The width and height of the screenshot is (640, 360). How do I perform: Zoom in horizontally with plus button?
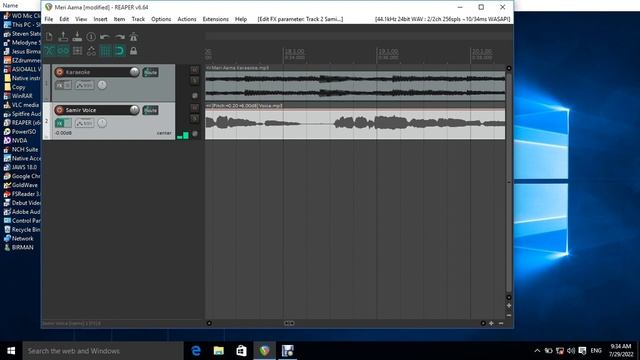pyautogui.click(x=491, y=323)
